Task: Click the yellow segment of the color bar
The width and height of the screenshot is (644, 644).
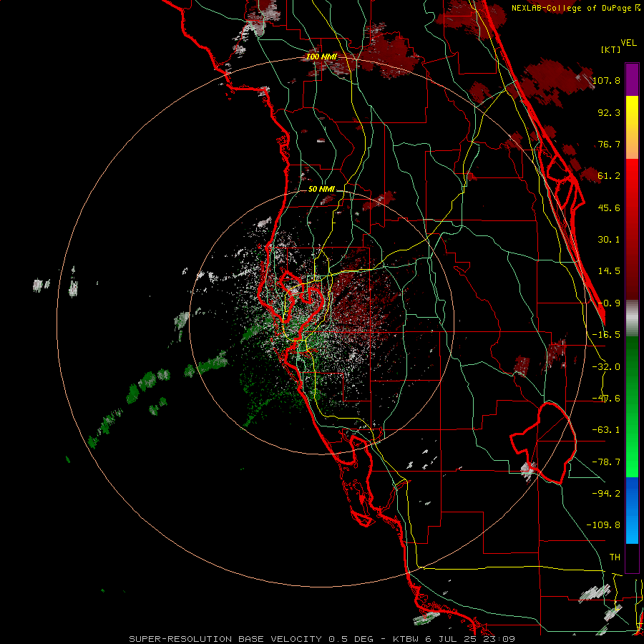Action: pyautogui.click(x=632, y=111)
